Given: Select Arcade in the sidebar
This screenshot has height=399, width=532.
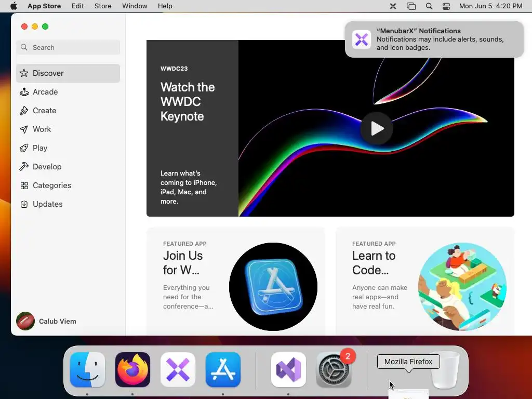Looking at the screenshot, I should point(68,92).
